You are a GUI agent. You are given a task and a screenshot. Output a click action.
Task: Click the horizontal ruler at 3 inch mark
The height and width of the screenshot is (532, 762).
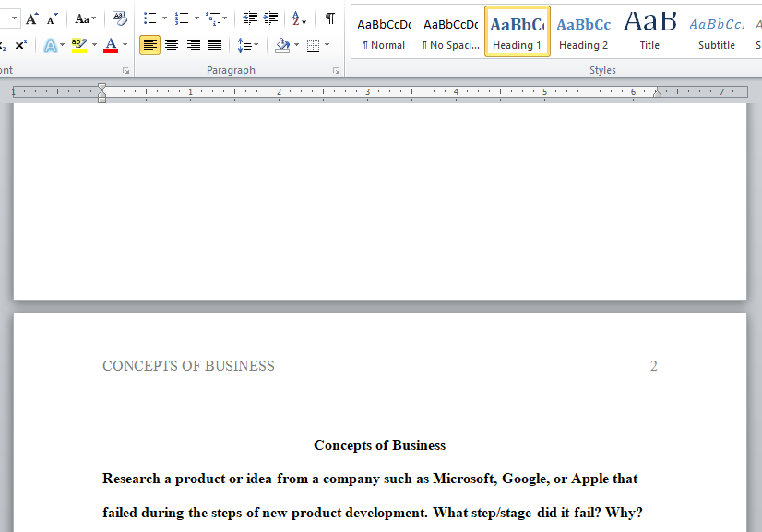pyautogui.click(x=367, y=92)
